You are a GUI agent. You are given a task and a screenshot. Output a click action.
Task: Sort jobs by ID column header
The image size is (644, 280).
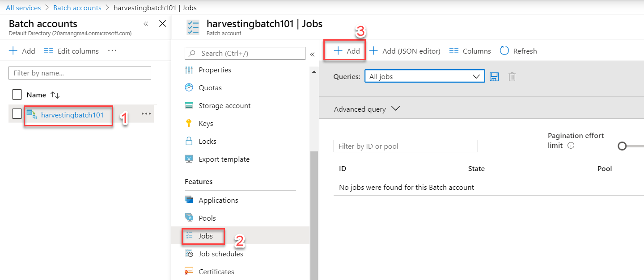[x=343, y=168]
